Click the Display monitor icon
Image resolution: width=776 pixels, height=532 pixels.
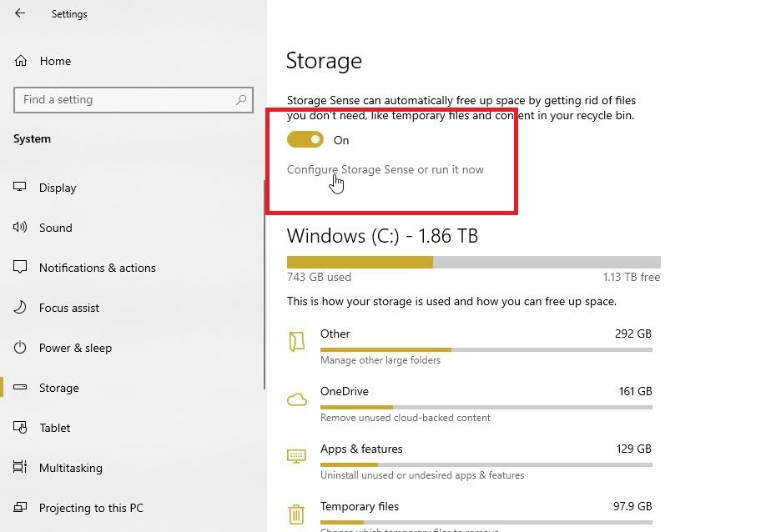(x=20, y=187)
